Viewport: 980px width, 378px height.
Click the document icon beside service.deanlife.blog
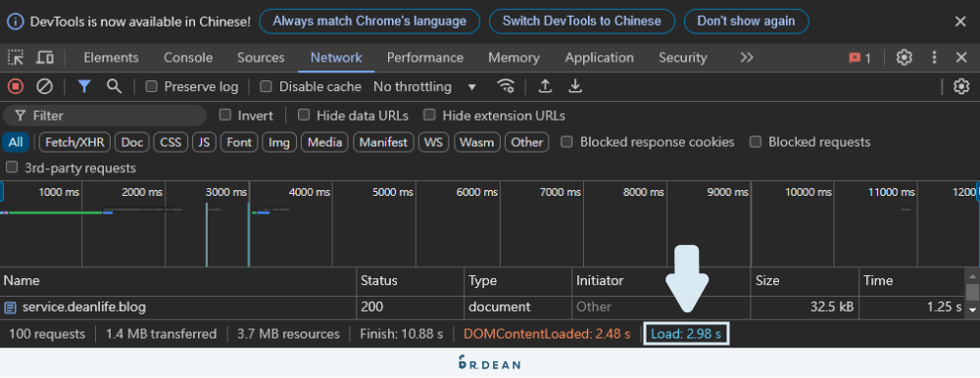coord(10,307)
